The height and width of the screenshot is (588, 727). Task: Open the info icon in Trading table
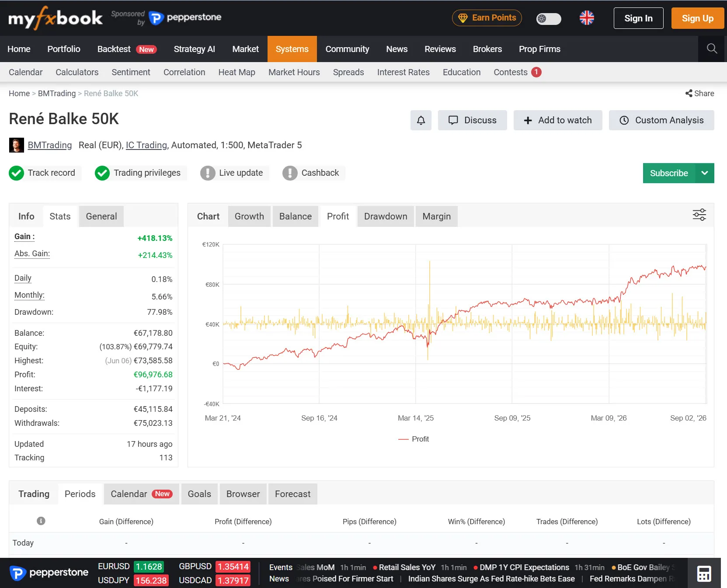pyautogui.click(x=41, y=521)
